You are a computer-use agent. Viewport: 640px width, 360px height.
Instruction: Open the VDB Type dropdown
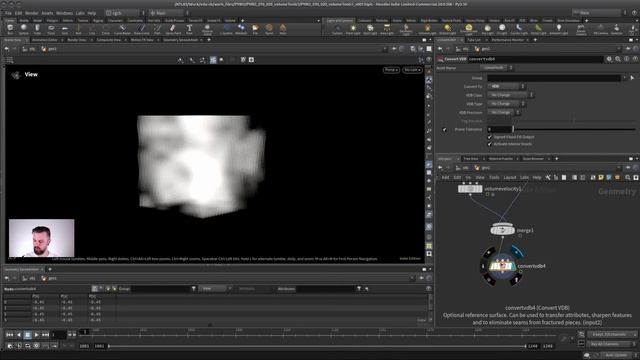click(506, 104)
